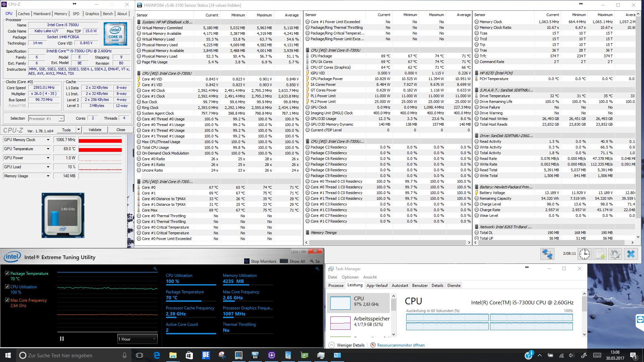Click the HWiNFO blue X close-sensors icon
This screenshot has height=362, width=644.
(631, 254)
